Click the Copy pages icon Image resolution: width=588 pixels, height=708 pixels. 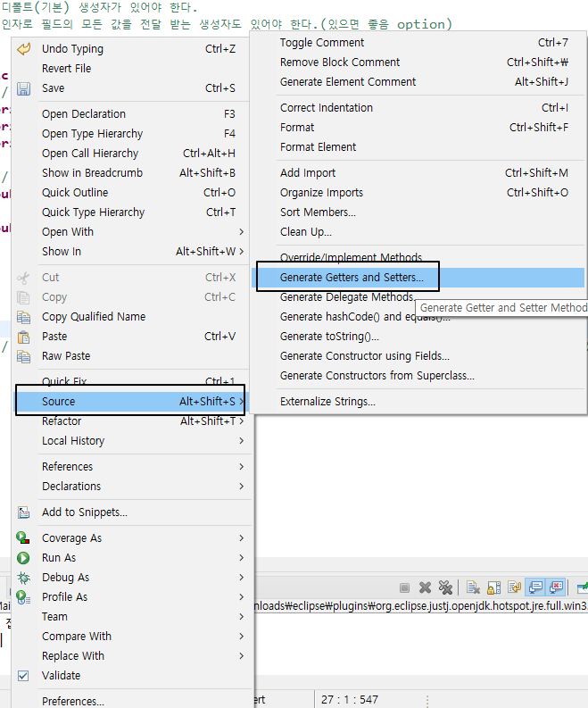pos(23,297)
